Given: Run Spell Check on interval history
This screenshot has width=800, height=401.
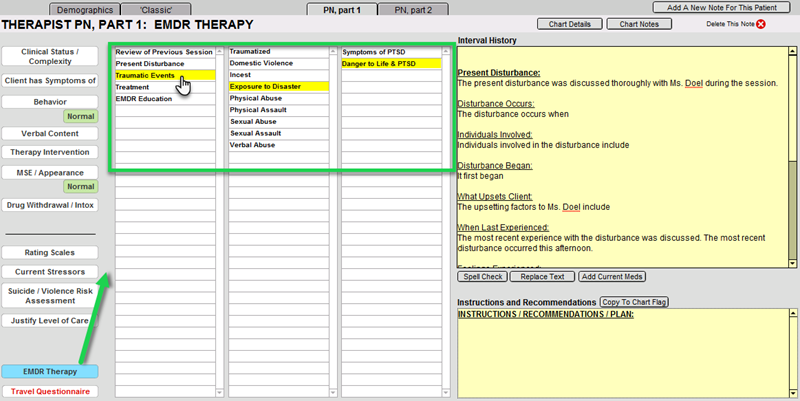Looking at the screenshot, I should pyautogui.click(x=482, y=276).
